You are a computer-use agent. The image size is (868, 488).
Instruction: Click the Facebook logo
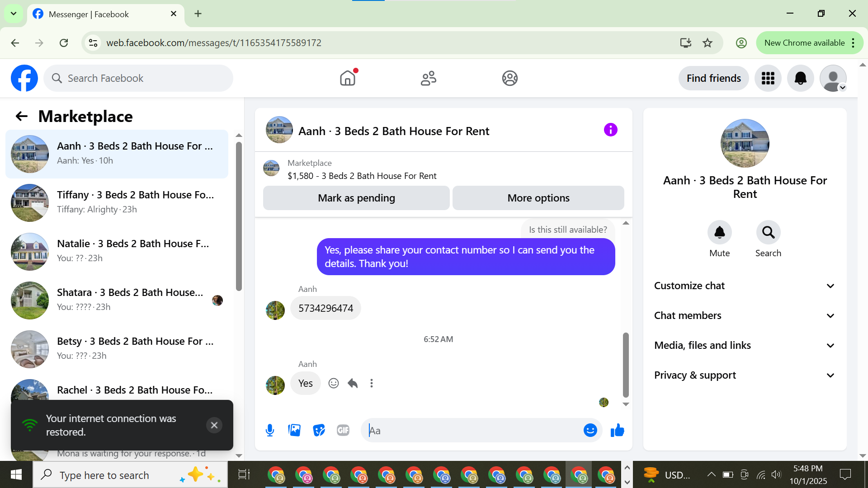24,78
